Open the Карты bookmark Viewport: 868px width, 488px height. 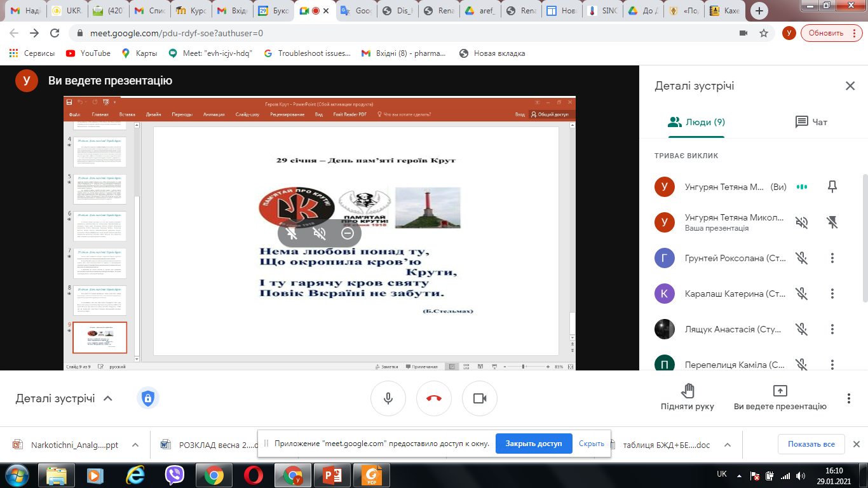[x=139, y=53]
